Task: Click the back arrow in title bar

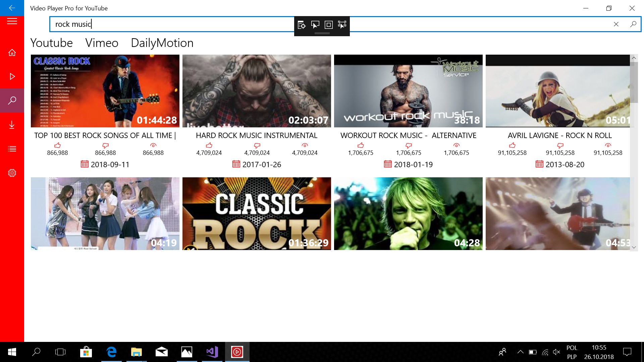Action: tap(12, 8)
